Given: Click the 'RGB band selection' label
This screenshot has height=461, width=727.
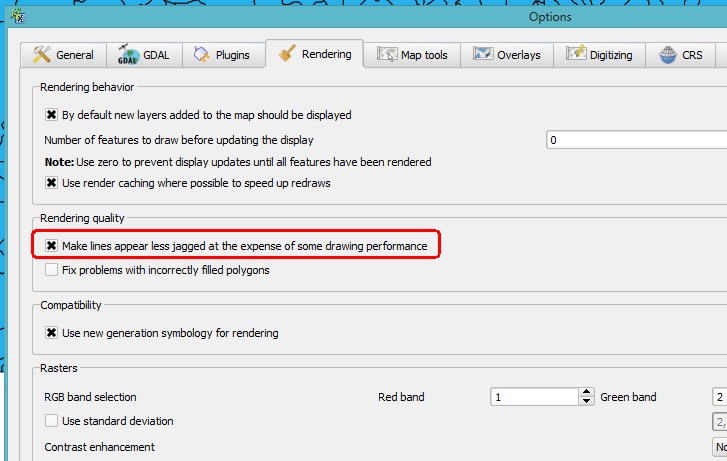Looking at the screenshot, I should point(90,397).
